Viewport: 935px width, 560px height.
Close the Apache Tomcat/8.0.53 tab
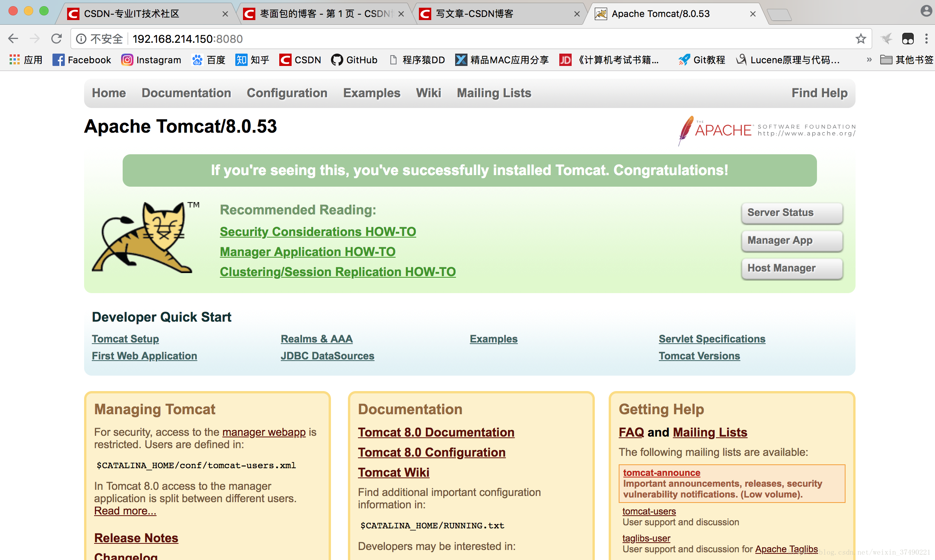pyautogui.click(x=753, y=14)
